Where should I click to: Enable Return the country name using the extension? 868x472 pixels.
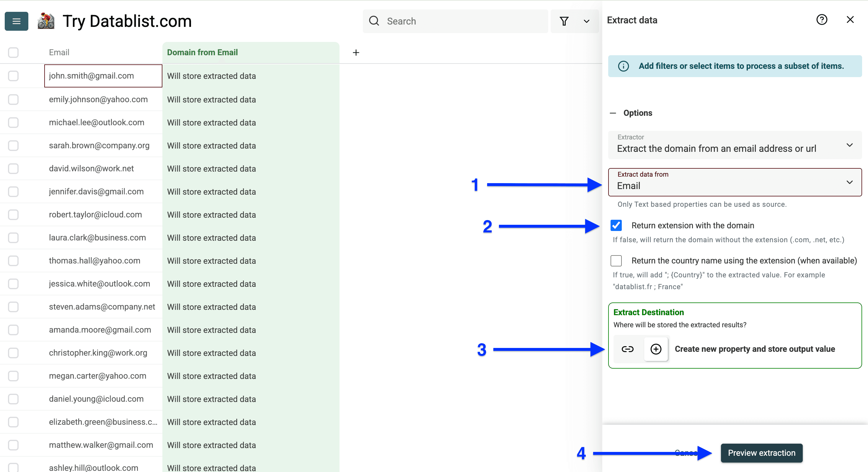pyautogui.click(x=616, y=261)
